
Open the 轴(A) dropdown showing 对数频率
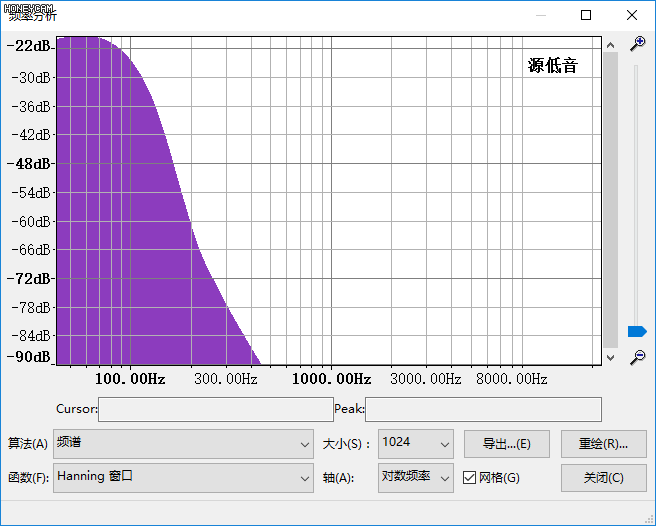(416, 477)
